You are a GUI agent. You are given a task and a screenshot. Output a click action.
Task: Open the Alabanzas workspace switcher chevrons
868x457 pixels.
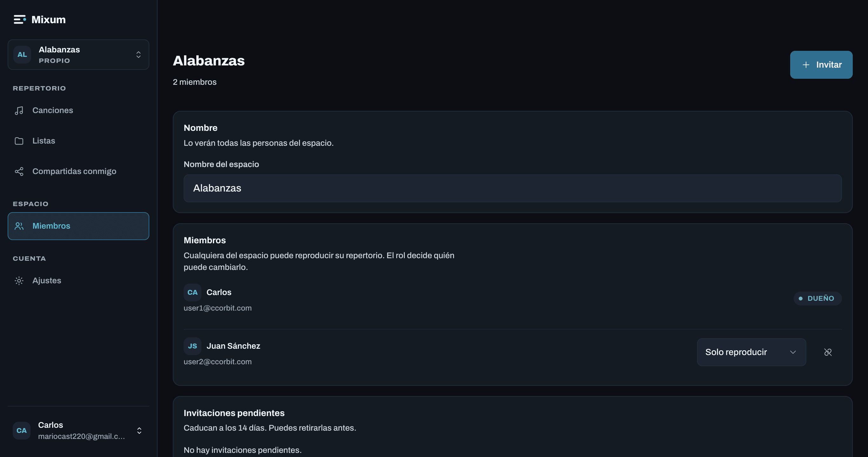[x=139, y=55]
